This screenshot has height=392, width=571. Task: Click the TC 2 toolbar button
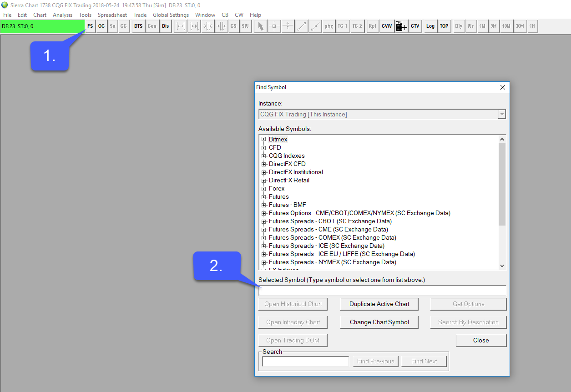[x=357, y=26]
